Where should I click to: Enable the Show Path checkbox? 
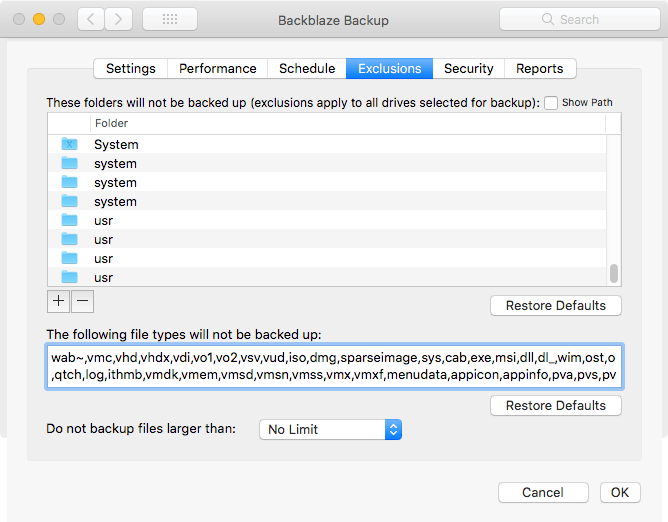click(x=551, y=103)
